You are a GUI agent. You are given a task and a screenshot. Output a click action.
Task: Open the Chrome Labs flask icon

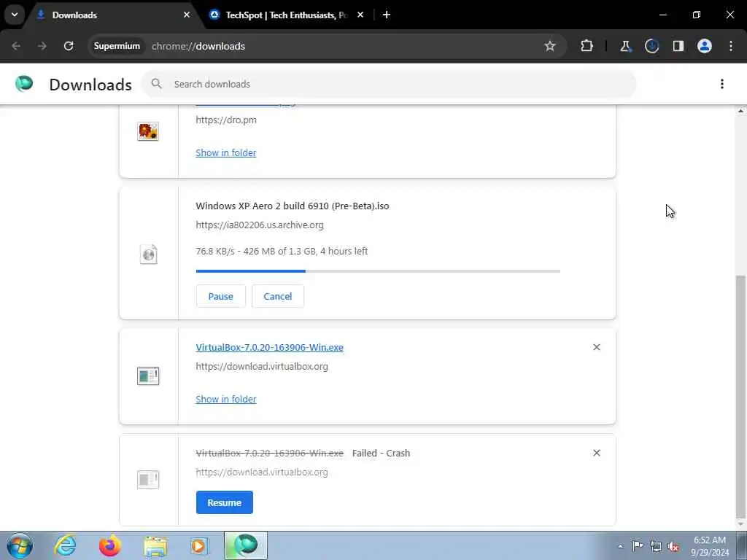click(625, 46)
